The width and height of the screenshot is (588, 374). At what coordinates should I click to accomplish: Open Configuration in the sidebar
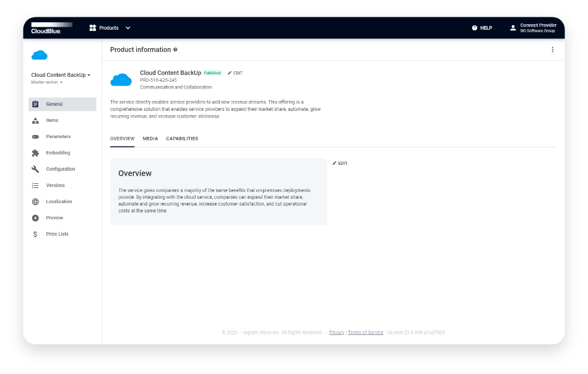(x=61, y=169)
